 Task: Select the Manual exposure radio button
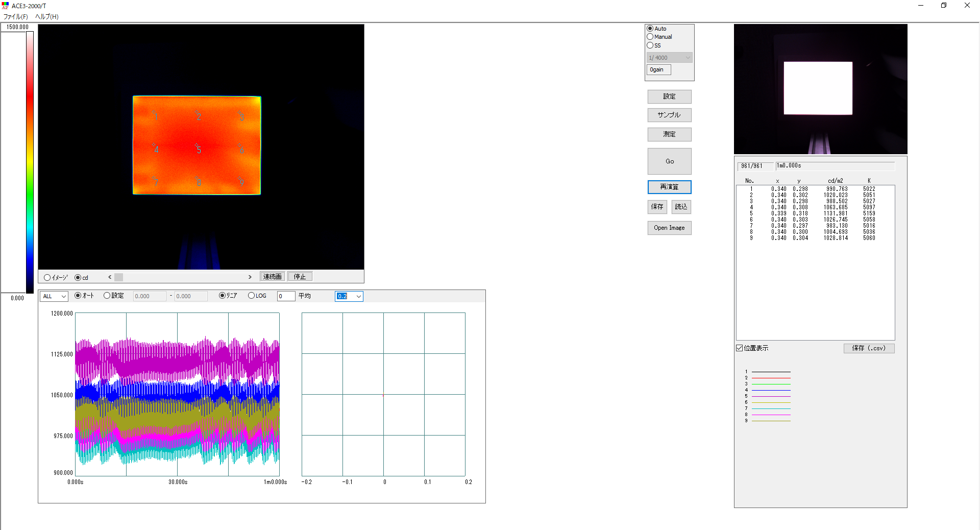pyautogui.click(x=650, y=37)
